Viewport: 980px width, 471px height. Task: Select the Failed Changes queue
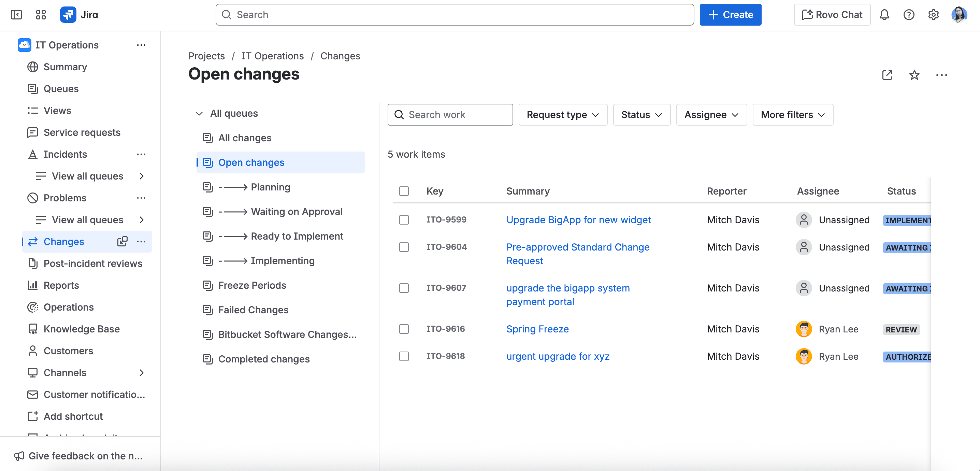(253, 310)
